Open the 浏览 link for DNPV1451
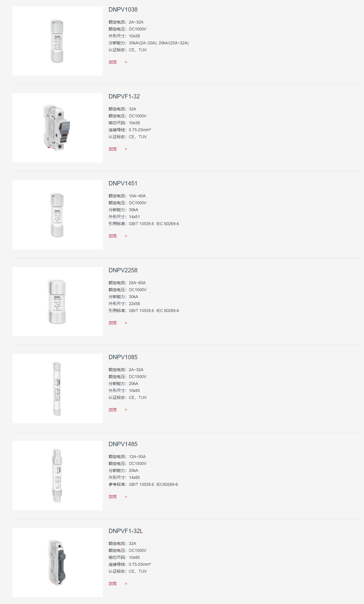 click(113, 236)
